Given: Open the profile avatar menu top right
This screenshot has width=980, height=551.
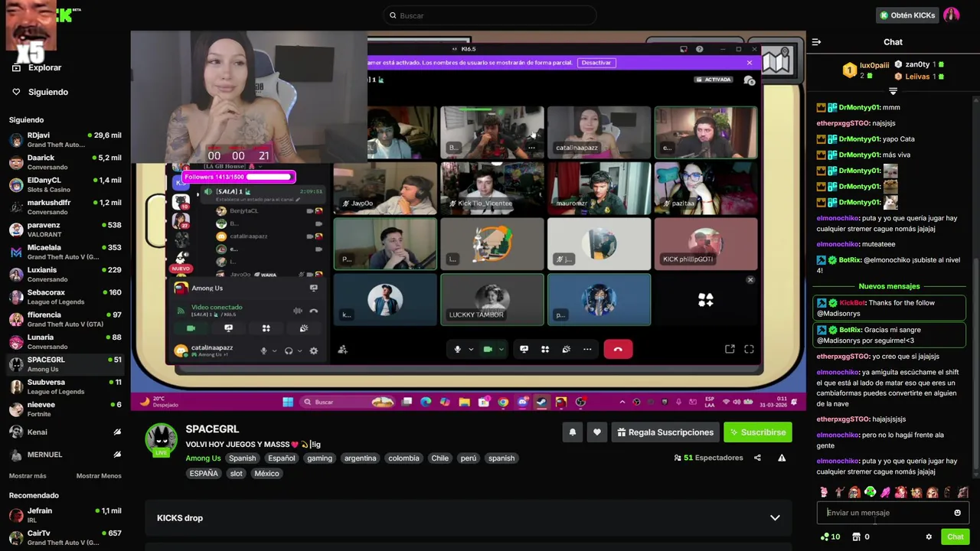Looking at the screenshot, I should 952,15.
